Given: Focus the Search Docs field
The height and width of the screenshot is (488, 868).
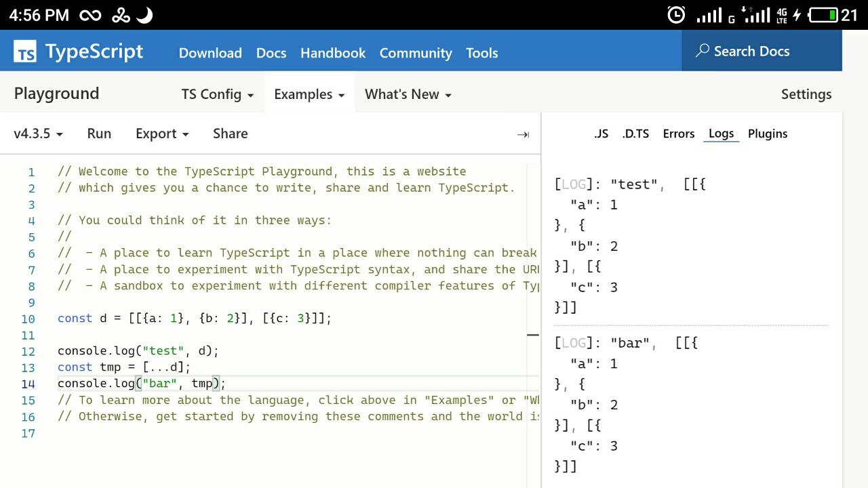Looking at the screenshot, I should [x=762, y=51].
